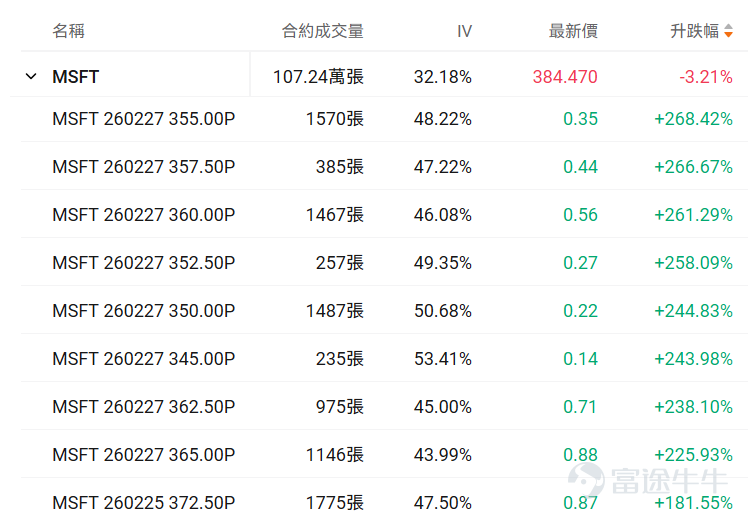
Task: Select volume 257張 in 352.50P row
Action: [340, 263]
